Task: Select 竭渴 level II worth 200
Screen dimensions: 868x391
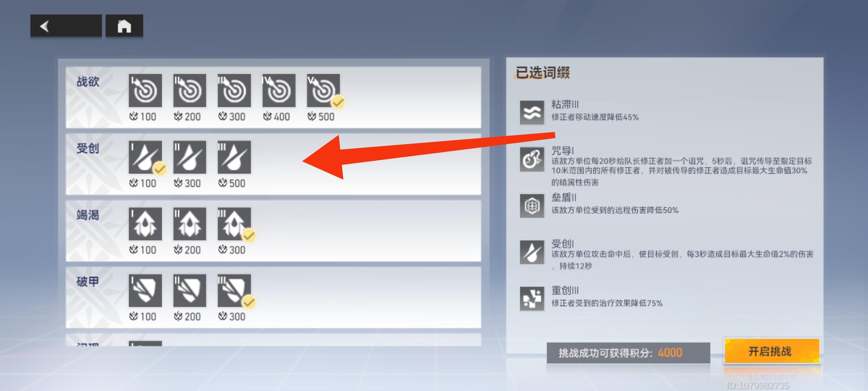Action: click(x=190, y=224)
